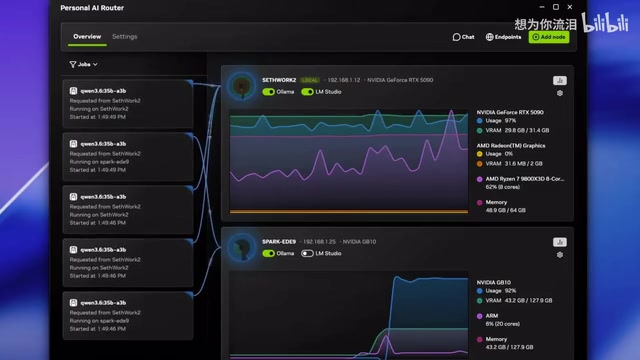Minimize the Personal AI Router window
The image size is (640, 360).
tap(542, 7)
